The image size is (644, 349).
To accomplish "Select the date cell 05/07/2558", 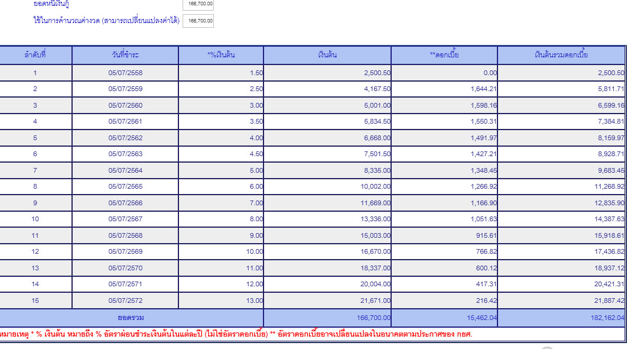I will coord(125,73).
